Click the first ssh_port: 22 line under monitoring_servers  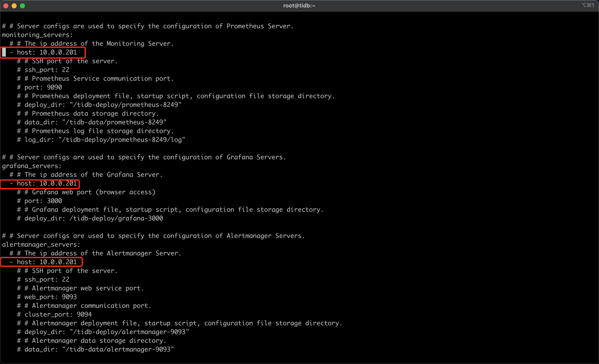tap(43, 70)
